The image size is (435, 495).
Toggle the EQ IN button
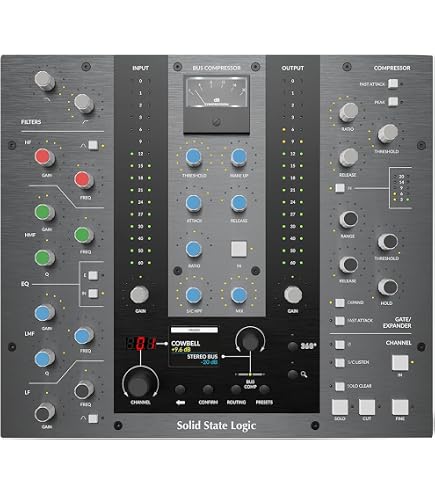click(x=93, y=293)
